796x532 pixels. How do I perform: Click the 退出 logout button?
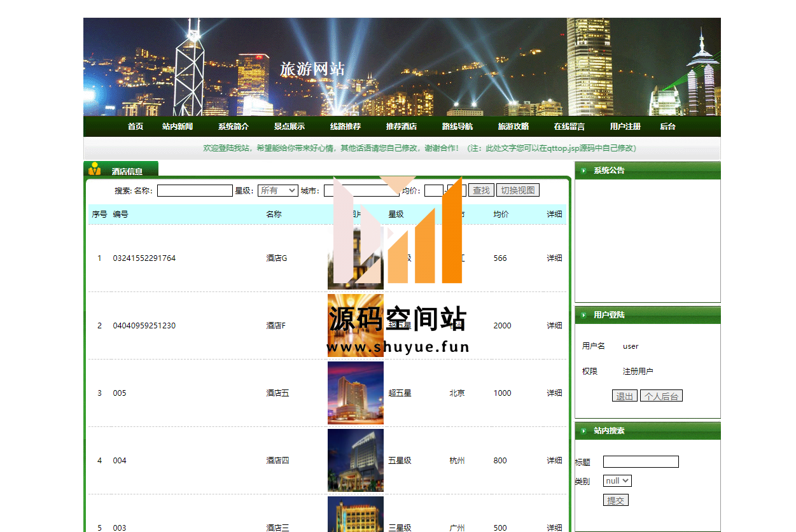click(625, 396)
